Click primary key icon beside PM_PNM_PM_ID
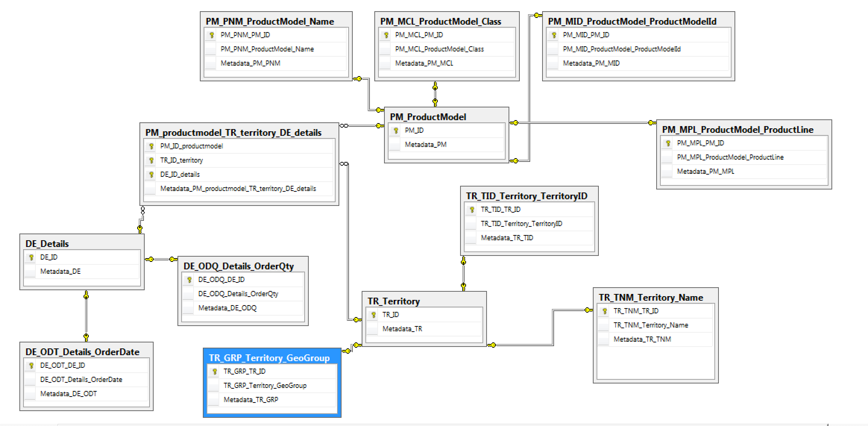 pyautogui.click(x=211, y=35)
